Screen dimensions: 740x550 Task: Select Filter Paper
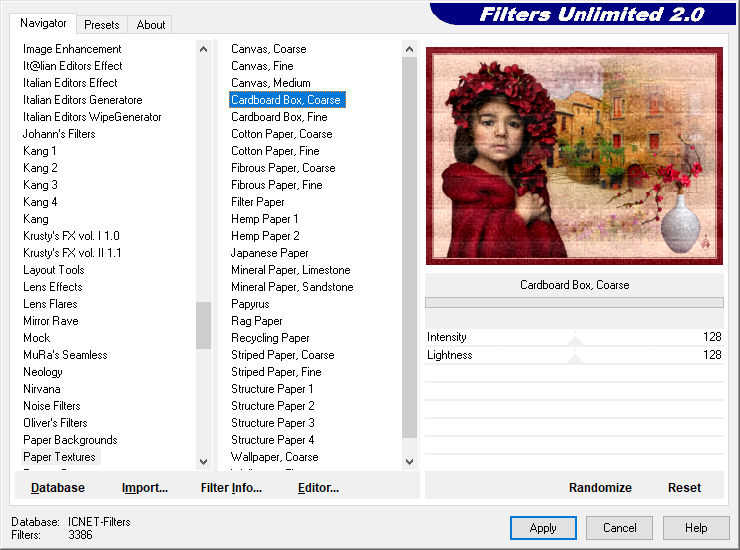coord(257,202)
